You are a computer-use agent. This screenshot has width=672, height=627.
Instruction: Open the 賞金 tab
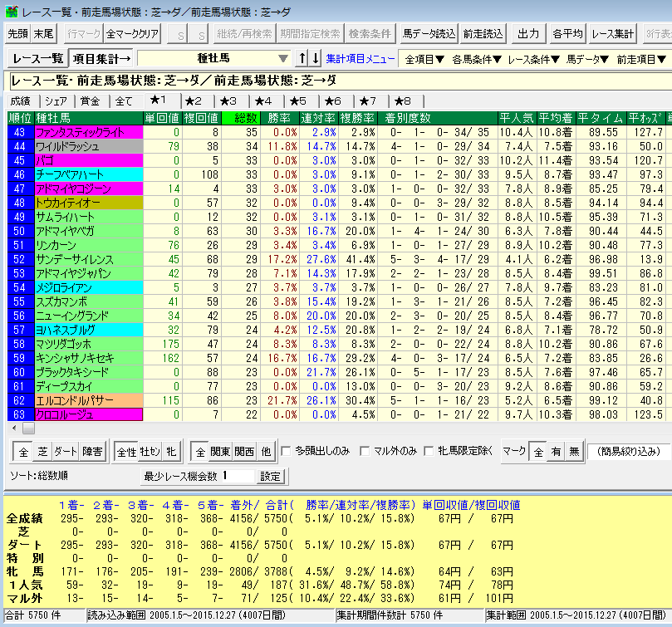pyautogui.click(x=90, y=101)
